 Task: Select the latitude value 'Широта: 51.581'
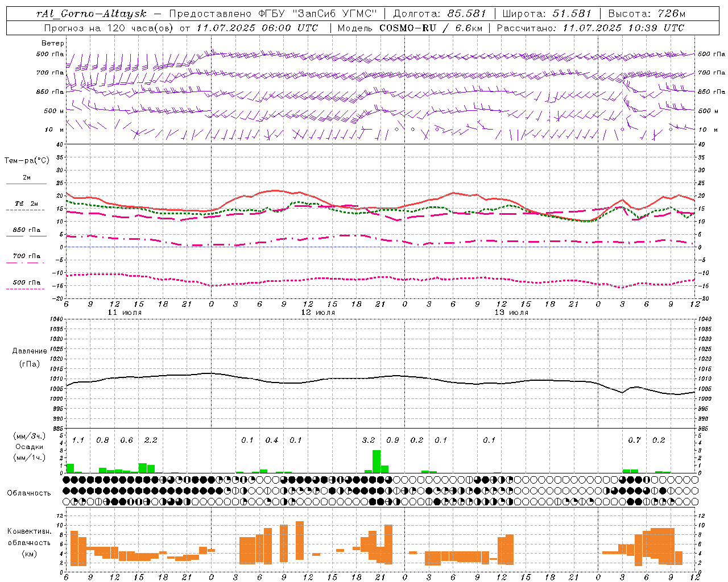coord(547,14)
